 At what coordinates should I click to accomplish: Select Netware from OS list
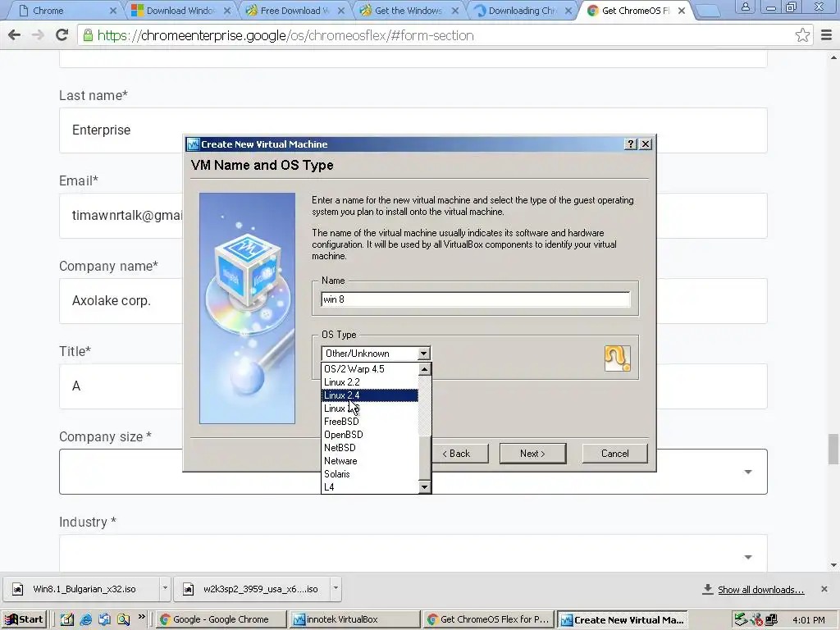(x=370, y=461)
